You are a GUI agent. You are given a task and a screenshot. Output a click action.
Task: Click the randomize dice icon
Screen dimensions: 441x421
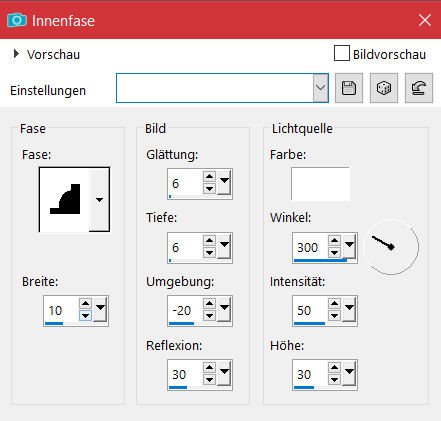[384, 88]
